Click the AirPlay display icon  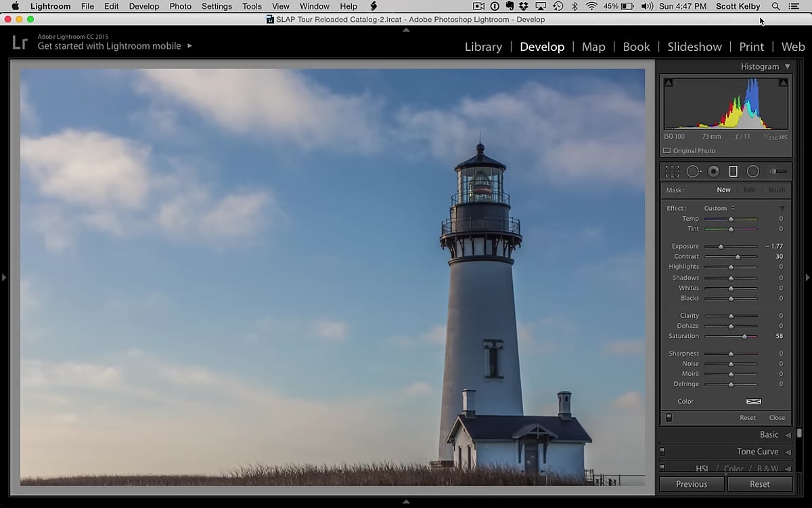(542, 6)
